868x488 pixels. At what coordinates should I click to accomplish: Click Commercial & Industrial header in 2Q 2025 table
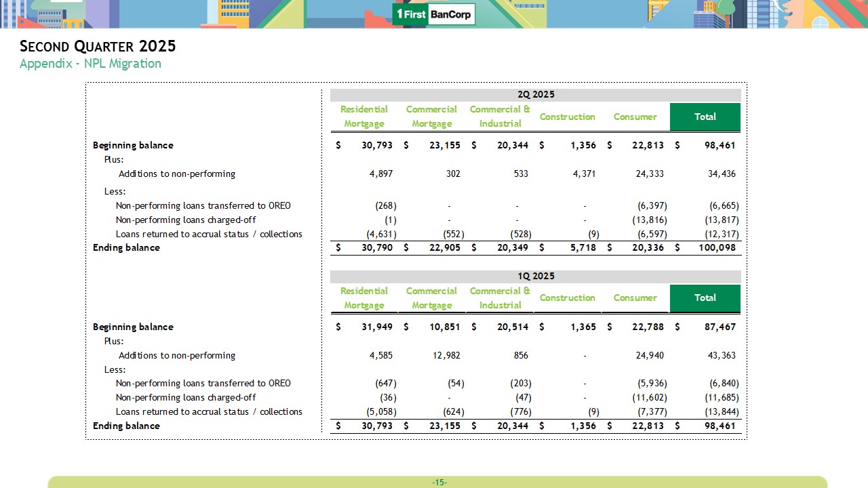pos(500,117)
